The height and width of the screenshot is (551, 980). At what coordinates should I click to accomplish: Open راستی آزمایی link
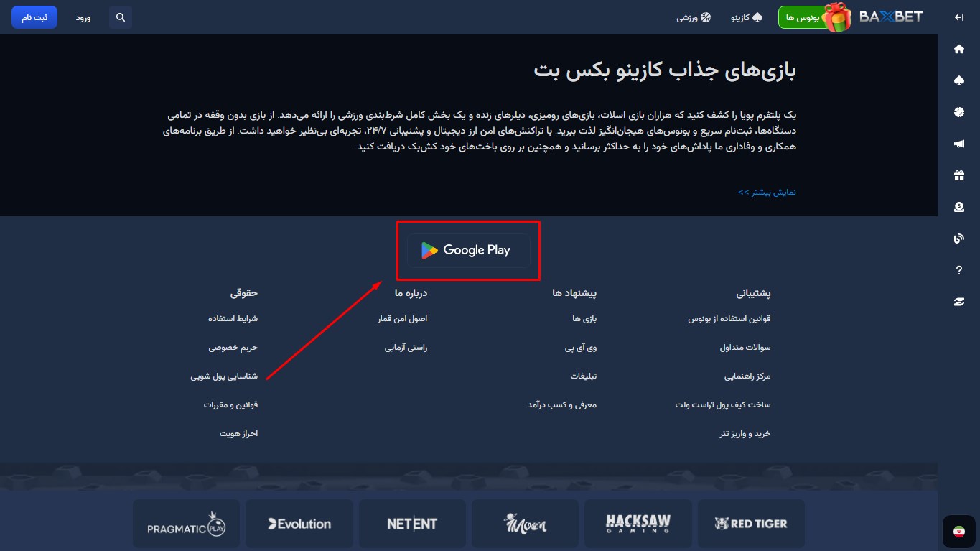click(406, 347)
